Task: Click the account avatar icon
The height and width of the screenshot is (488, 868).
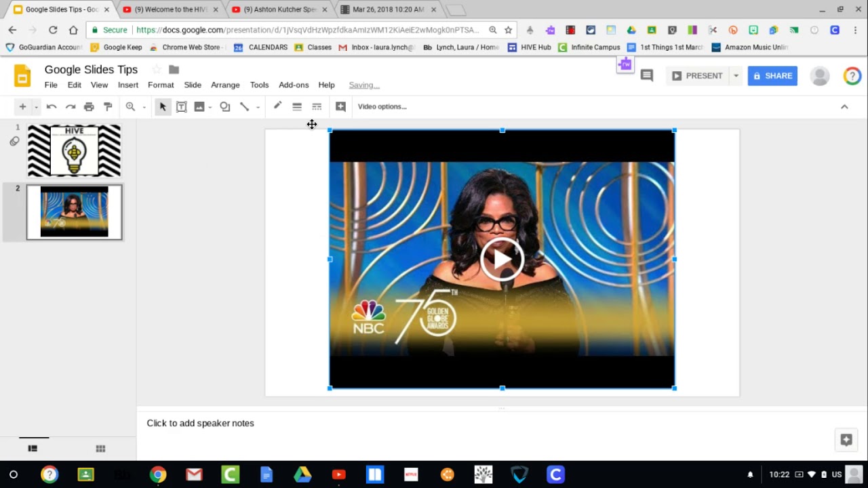Action: tap(820, 76)
